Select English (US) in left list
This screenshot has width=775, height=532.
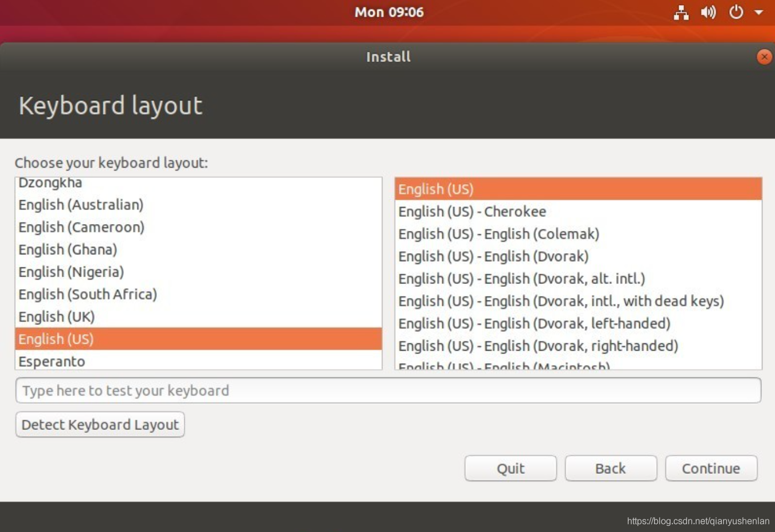198,339
